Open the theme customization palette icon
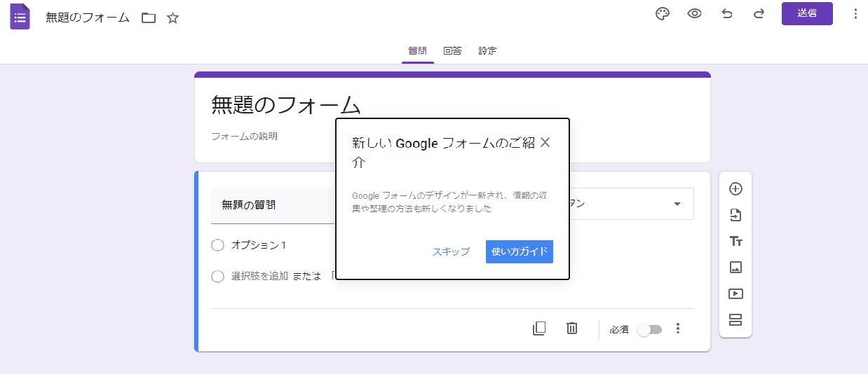Image resolution: width=868 pixels, height=374 pixels. pos(663,14)
